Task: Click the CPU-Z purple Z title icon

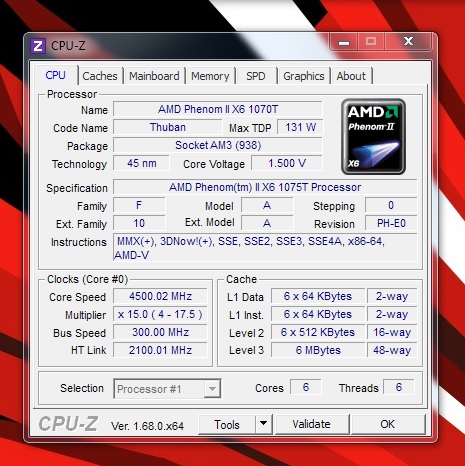Action: coord(38,46)
